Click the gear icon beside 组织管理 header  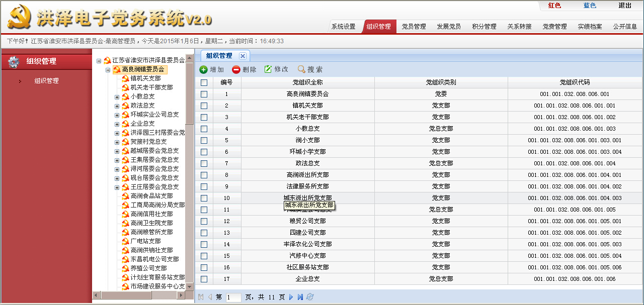(x=14, y=62)
